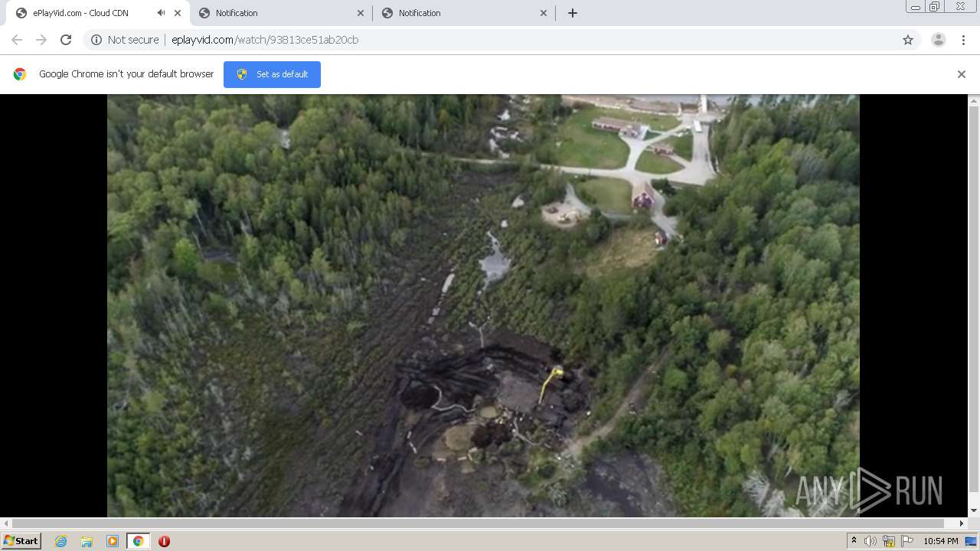The image size is (980, 551).
Task: Open File Explorer from taskbar
Action: point(87,541)
